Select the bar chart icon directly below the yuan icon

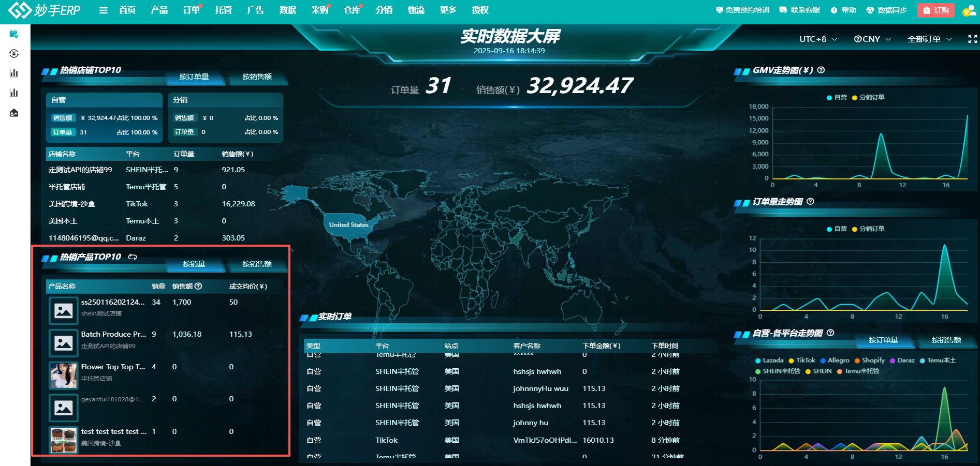(x=14, y=73)
